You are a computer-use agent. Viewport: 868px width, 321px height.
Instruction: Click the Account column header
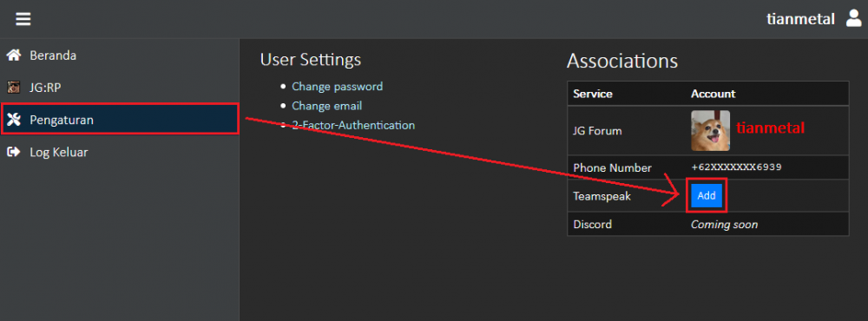[713, 94]
